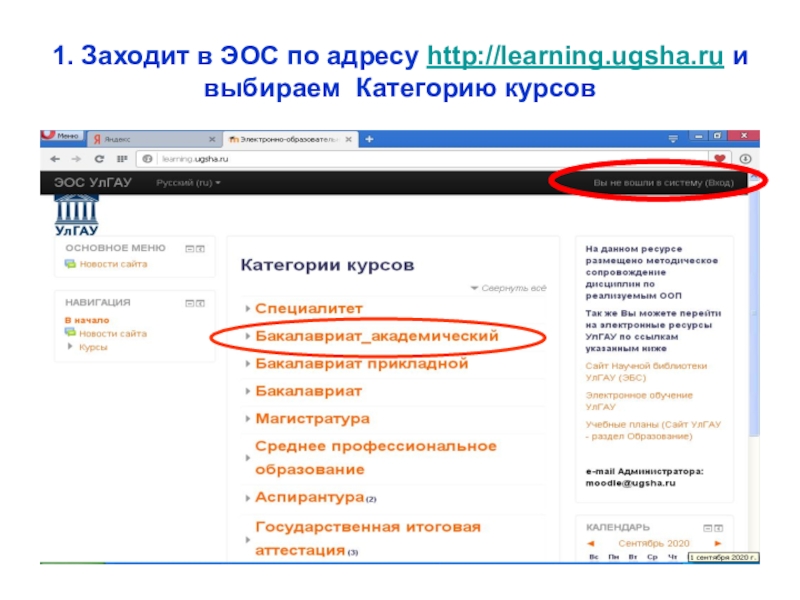Open the downloads icon in the toolbar
800x600 pixels.
point(745,159)
